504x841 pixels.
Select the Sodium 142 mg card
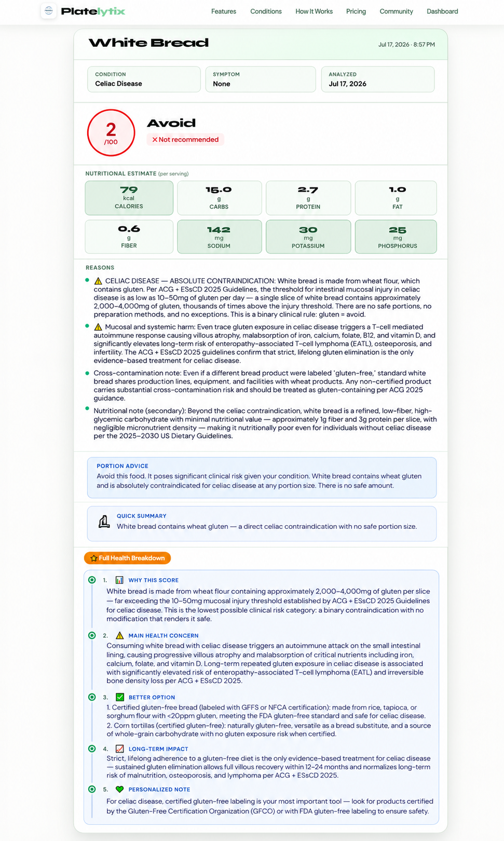click(219, 237)
